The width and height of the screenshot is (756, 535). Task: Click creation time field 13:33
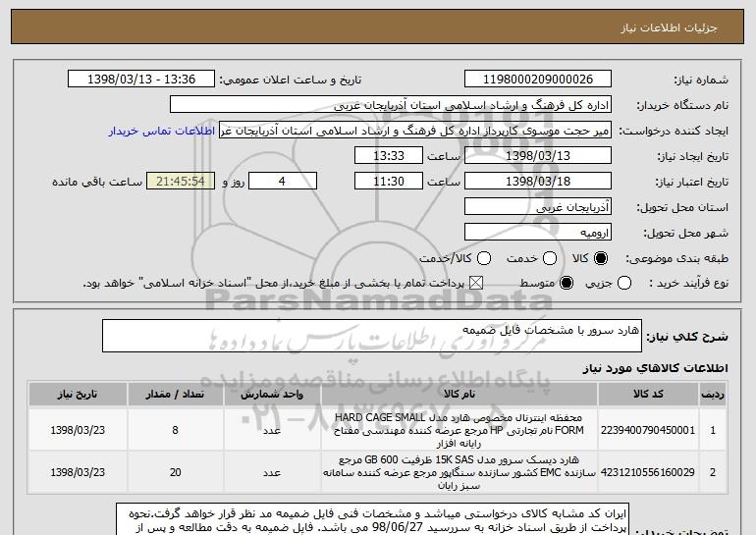(x=389, y=156)
